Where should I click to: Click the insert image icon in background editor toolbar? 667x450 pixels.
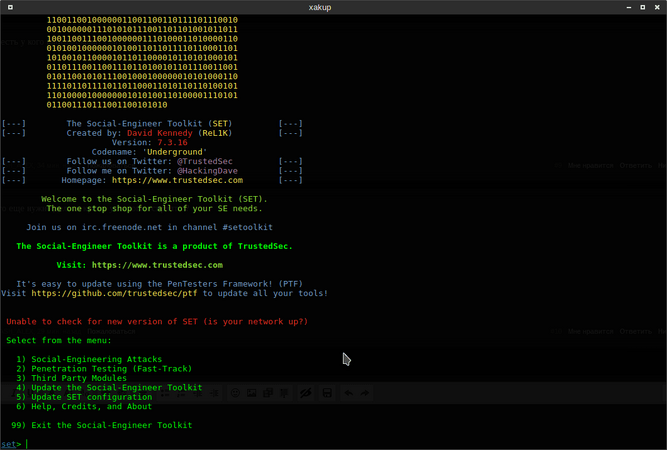coord(251,393)
